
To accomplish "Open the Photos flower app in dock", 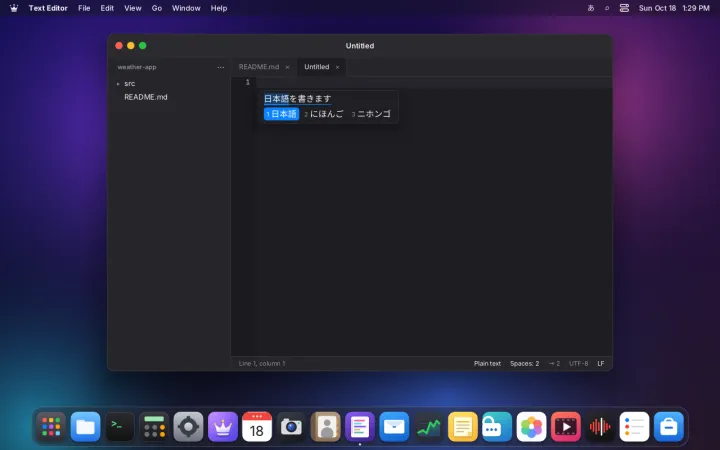I will [531, 427].
